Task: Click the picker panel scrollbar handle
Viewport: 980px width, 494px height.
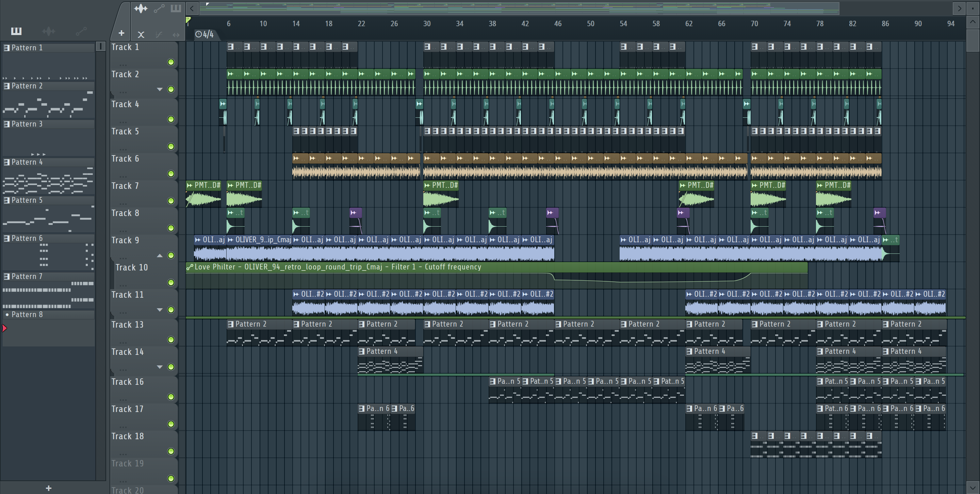Action: [100, 46]
